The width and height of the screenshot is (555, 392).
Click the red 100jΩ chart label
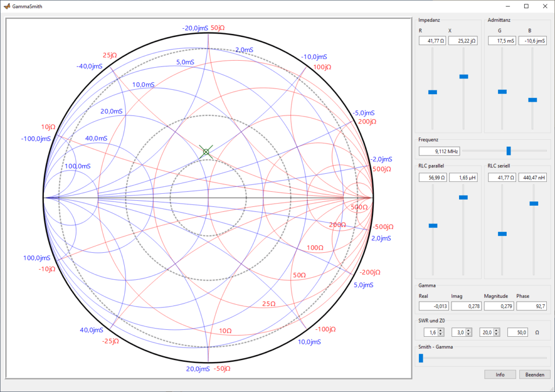[322, 67]
